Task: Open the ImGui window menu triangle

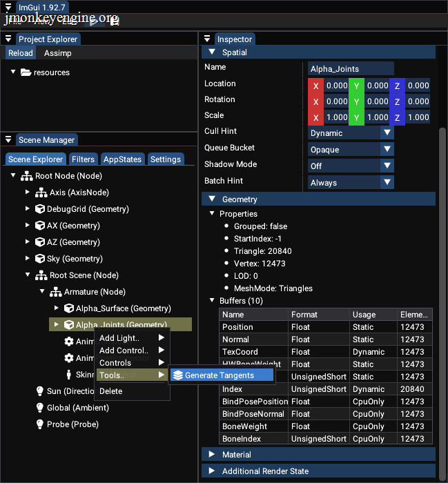Action: (8, 7)
